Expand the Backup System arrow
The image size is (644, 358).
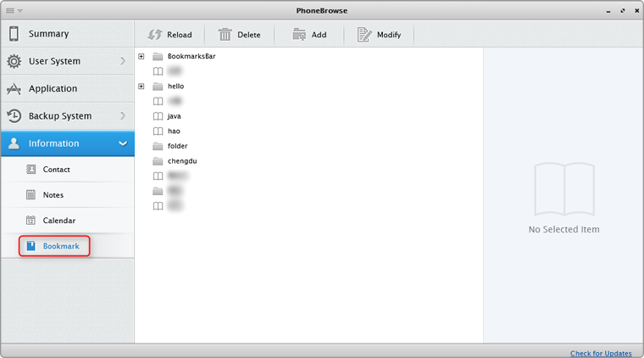123,115
